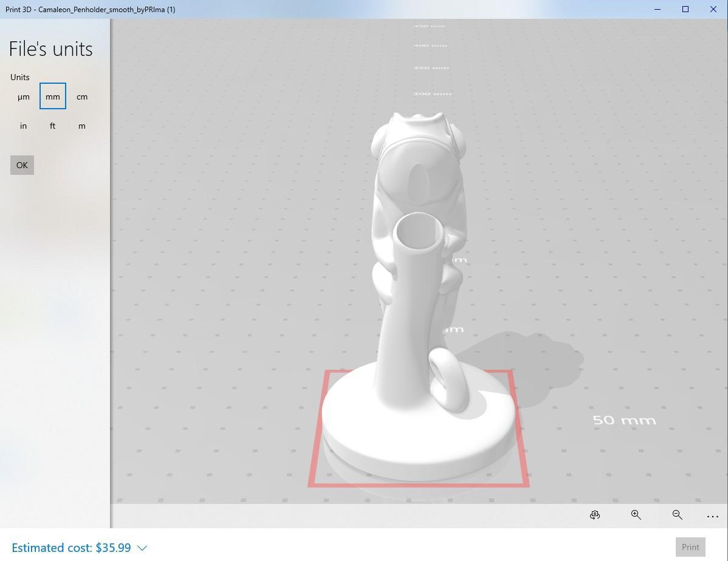Zoom in on the 3D model
Image resolution: width=728 pixels, height=561 pixels.
pos(636,515)
